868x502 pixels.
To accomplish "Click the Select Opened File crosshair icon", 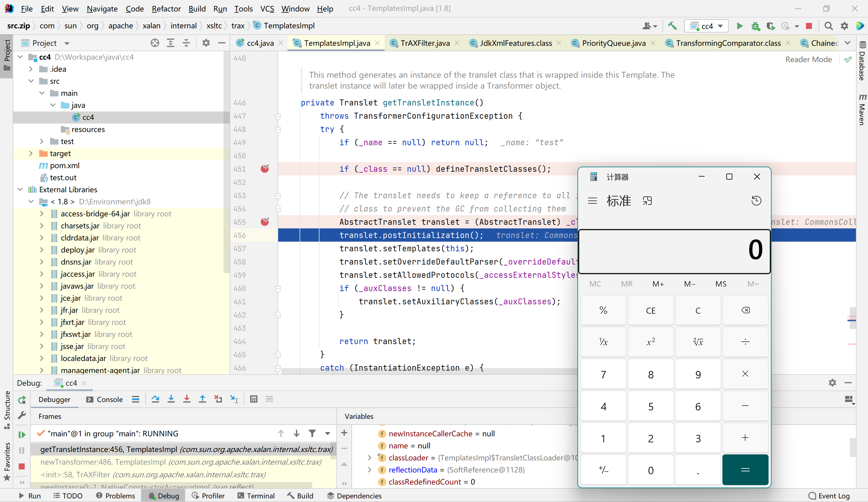I will [155, 43].
